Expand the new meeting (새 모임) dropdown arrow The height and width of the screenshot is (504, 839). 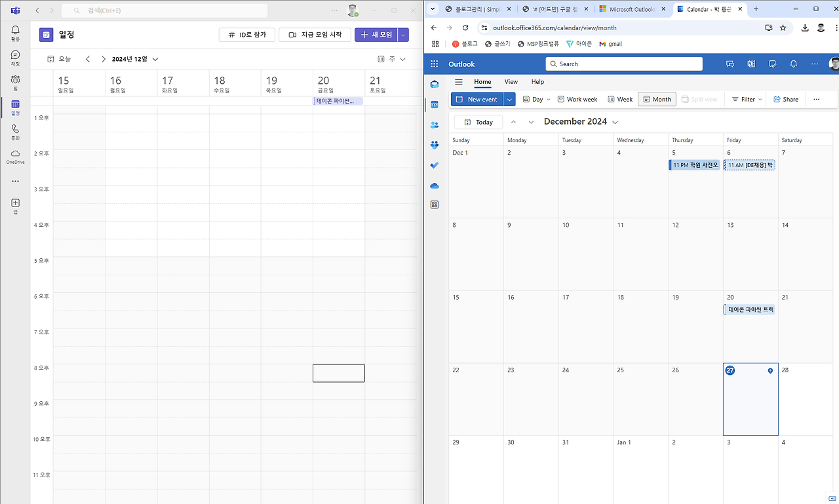coord(403,35)
